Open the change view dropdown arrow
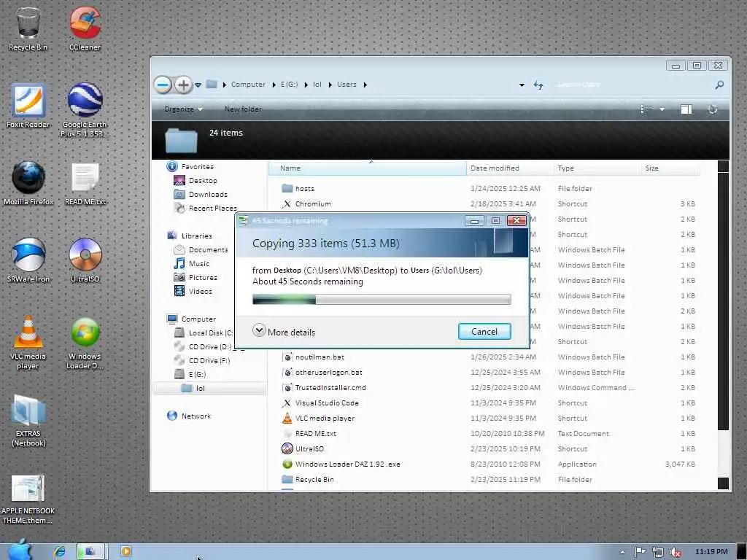This screenshot has height=560, width=747. [x=662, y=109]
